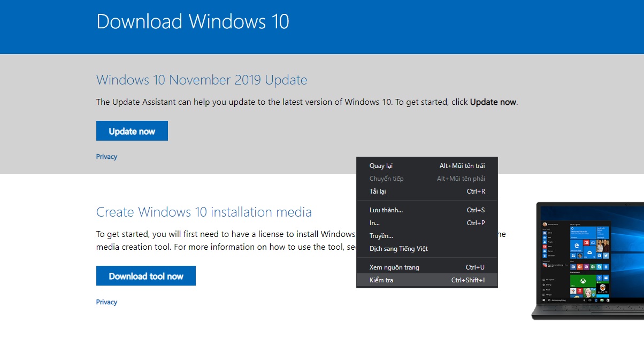Choose Dịch sang Tiếng Việt option
The image size is (644, 338).
(x=427, y=249)
